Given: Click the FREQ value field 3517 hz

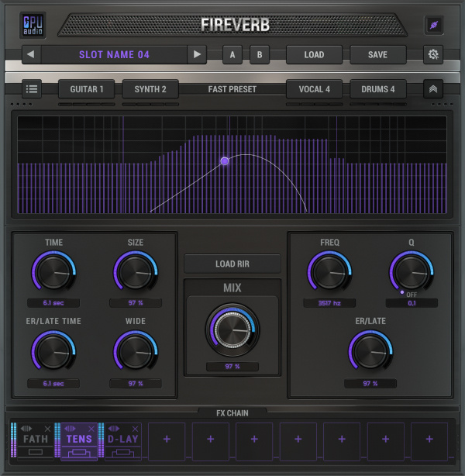Looking at the screenshot, I should [x=329, y=303].
